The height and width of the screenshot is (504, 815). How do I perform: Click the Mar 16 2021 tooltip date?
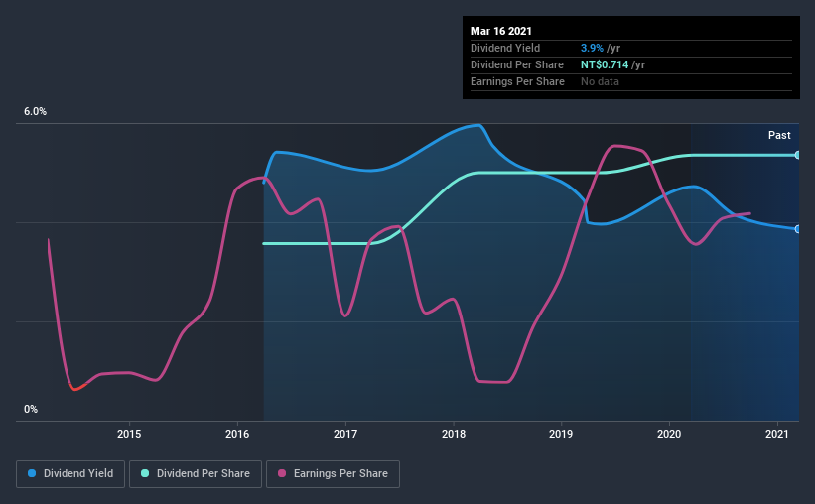coord(501,31)
